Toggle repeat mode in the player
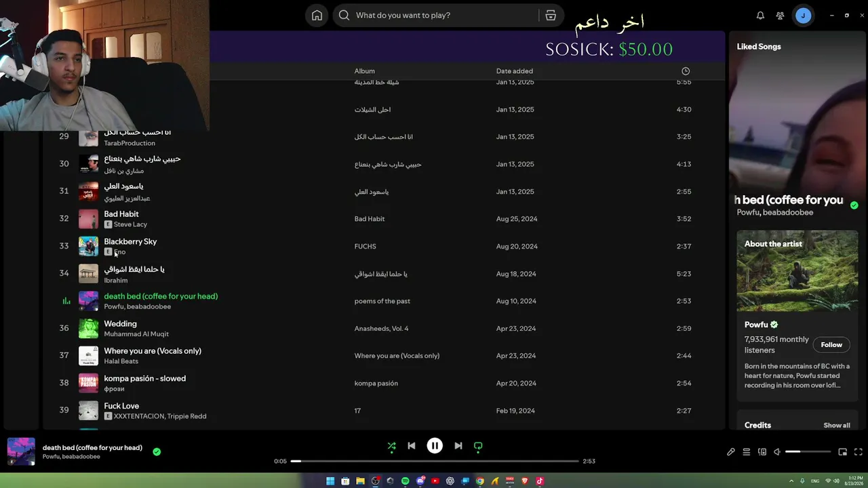The width and height of the screenshot is (868, 488). pos(478,446)
